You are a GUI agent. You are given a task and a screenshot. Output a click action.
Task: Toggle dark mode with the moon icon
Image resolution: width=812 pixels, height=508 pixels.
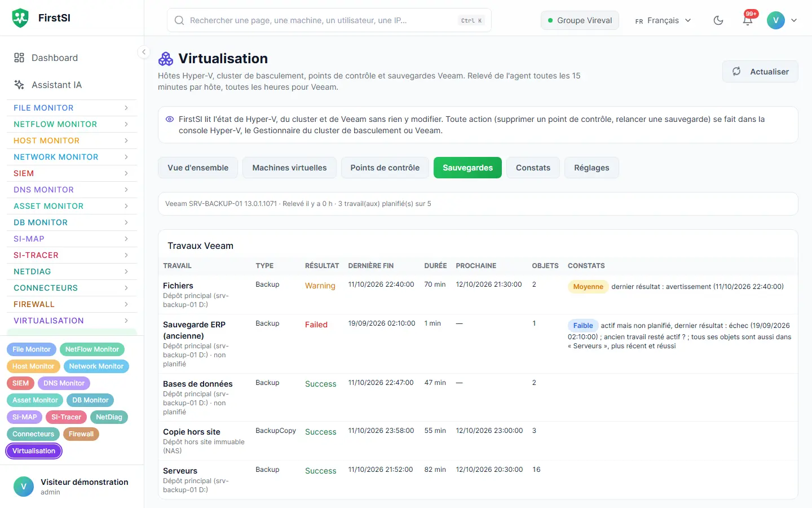click(x=718, y=20)
